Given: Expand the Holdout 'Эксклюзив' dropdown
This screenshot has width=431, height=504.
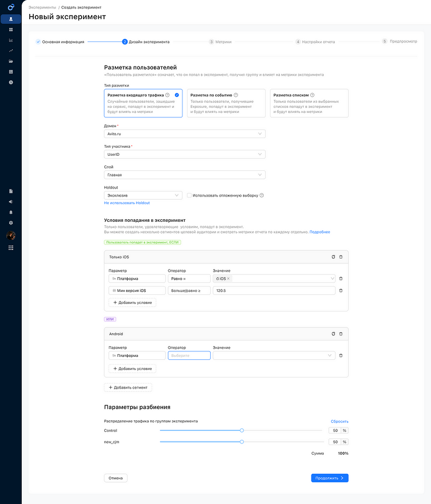Looking at the screenshot, I should [143, 195].
